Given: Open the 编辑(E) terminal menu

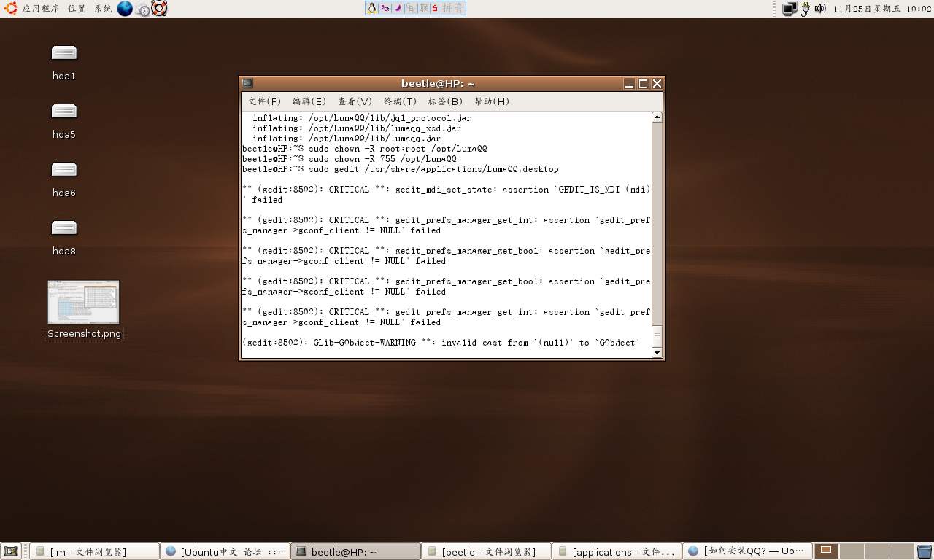Looking at the screenshot, I should tap(309, 101).
